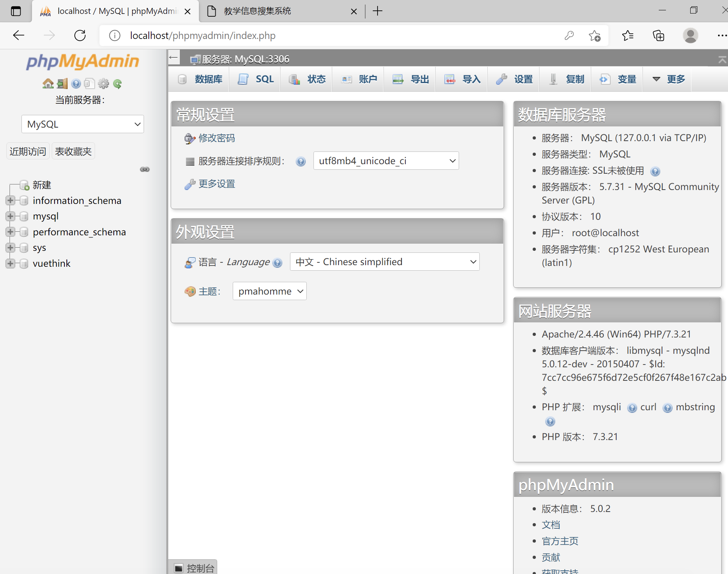Image resolution: width=728 pixels, height=574 pixels.
Task: Click the 近期访问 button
Action: pos(28,151)
